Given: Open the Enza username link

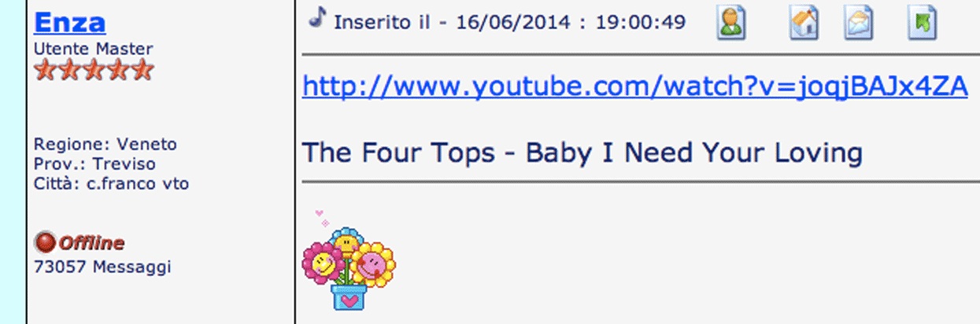Looking at the screenshot, I should tap(69, 21).
